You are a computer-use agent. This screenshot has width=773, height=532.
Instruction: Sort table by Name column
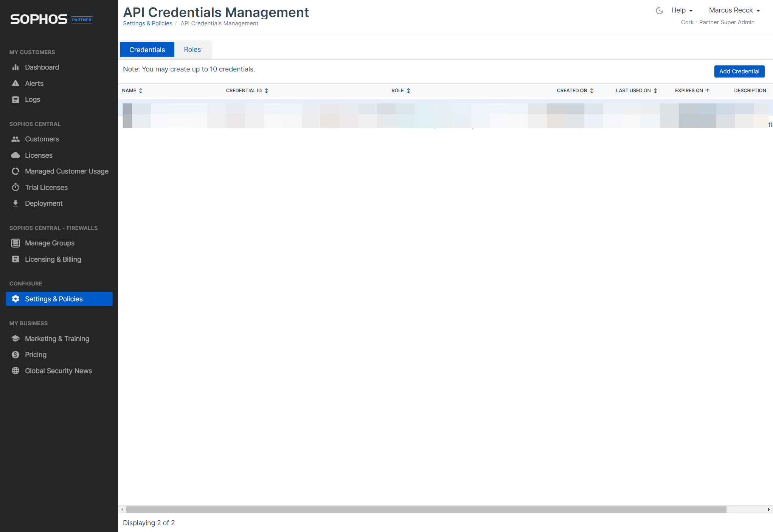click(132, 91)
